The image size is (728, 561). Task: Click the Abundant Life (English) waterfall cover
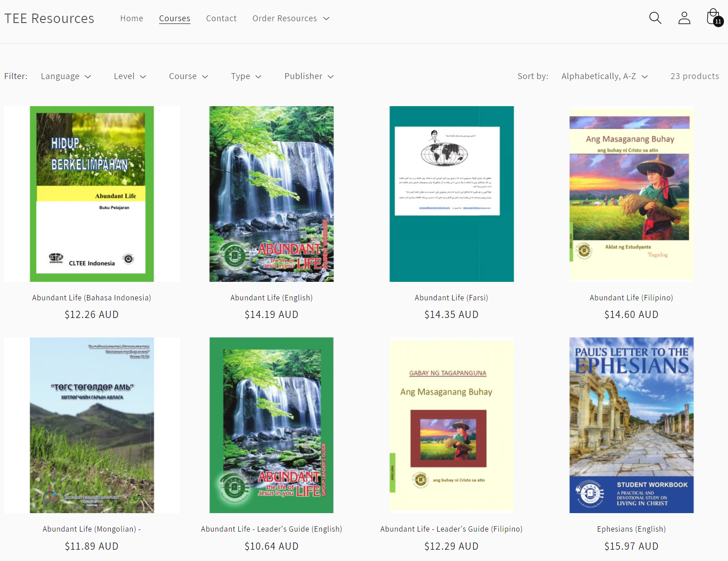[271, 194]
